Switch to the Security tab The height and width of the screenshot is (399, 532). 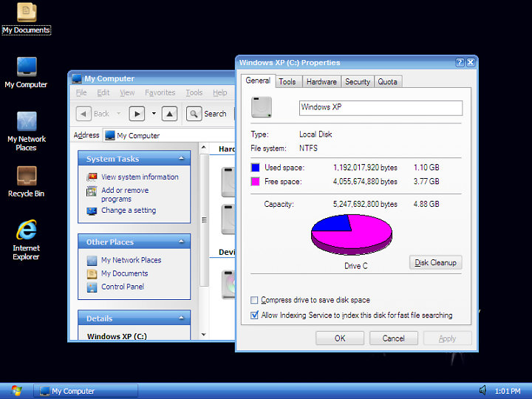pyautogui.click(x=358, y=82)
